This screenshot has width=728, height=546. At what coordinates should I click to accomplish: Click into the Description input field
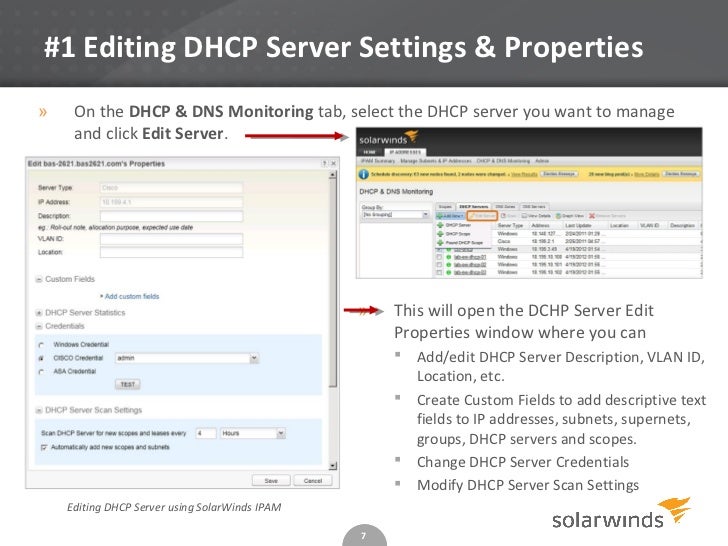(171, 216)
